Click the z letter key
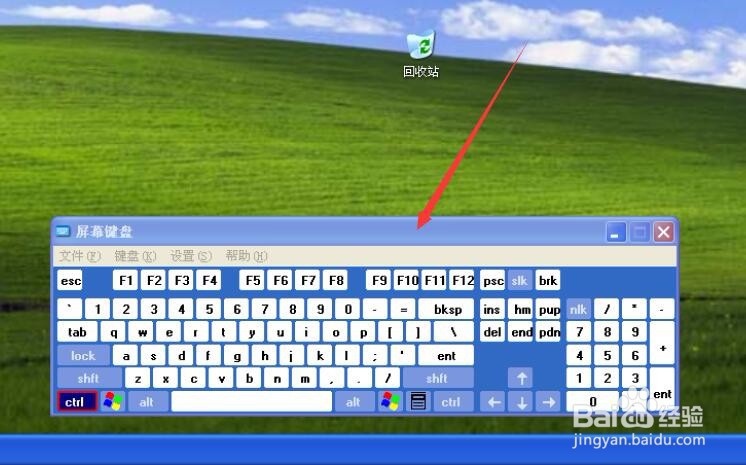Viewport: 746px width, 465px height. (x=137, y=378)
